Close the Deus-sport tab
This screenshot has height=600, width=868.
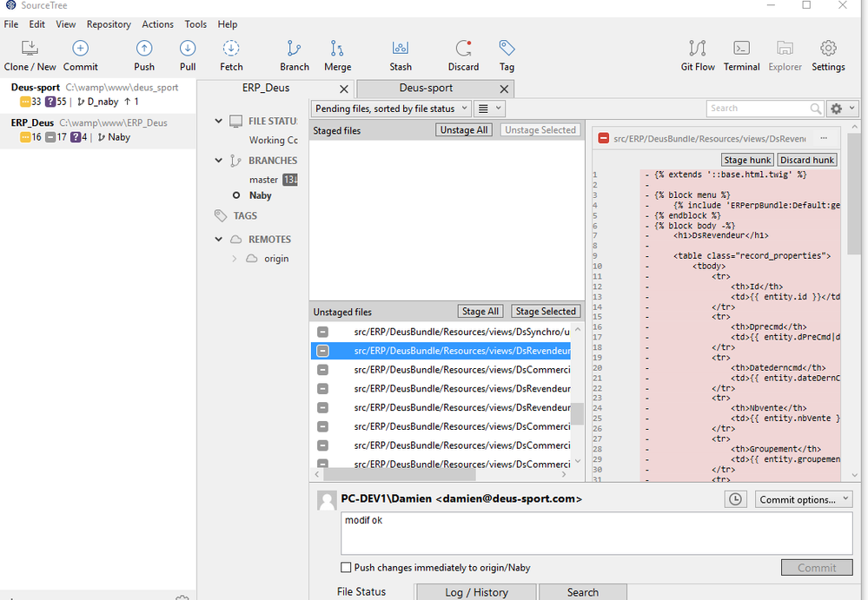504,89
